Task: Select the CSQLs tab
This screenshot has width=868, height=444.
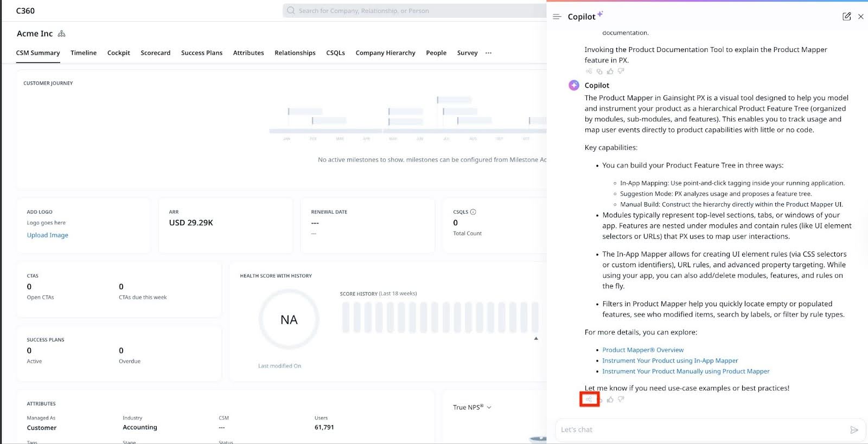Action: click(336, 53)
